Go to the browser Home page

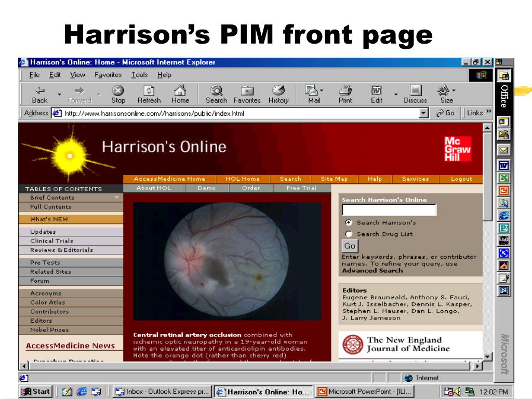(180, 95)
